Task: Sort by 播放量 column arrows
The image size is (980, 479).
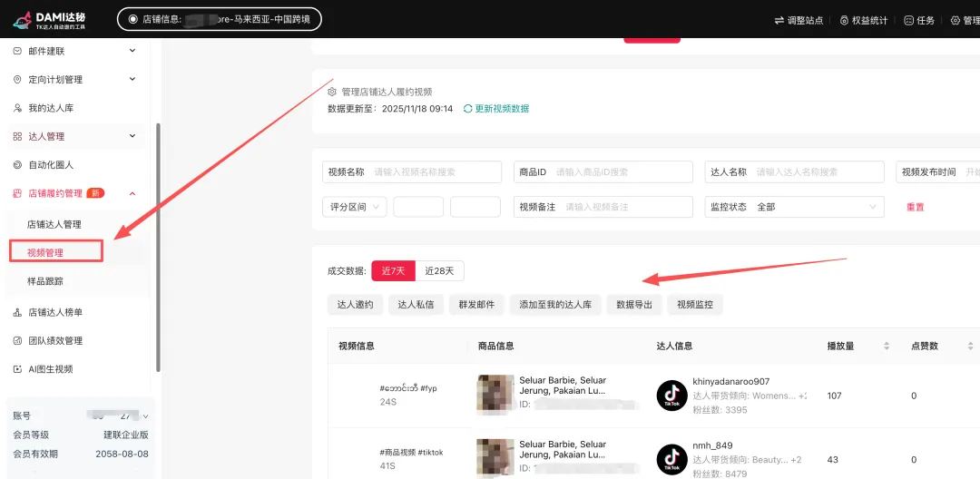Action: [x=887, y=346]
